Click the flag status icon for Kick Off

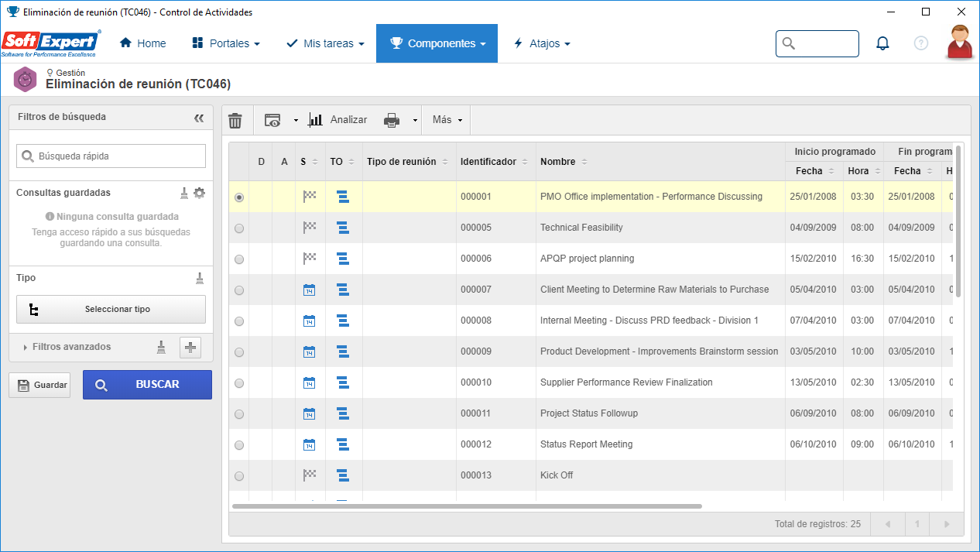(310, 475)
